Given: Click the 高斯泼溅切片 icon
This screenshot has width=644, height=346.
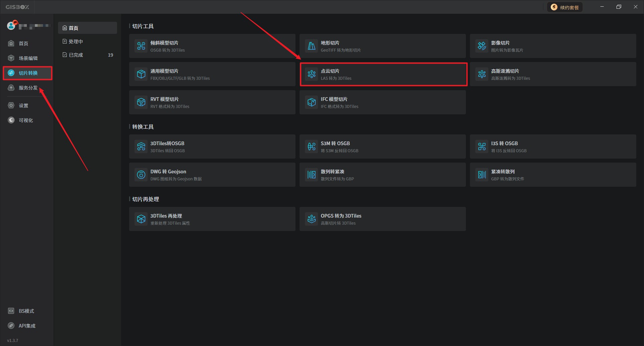Looking at the screenshot, I should point(482,74).
